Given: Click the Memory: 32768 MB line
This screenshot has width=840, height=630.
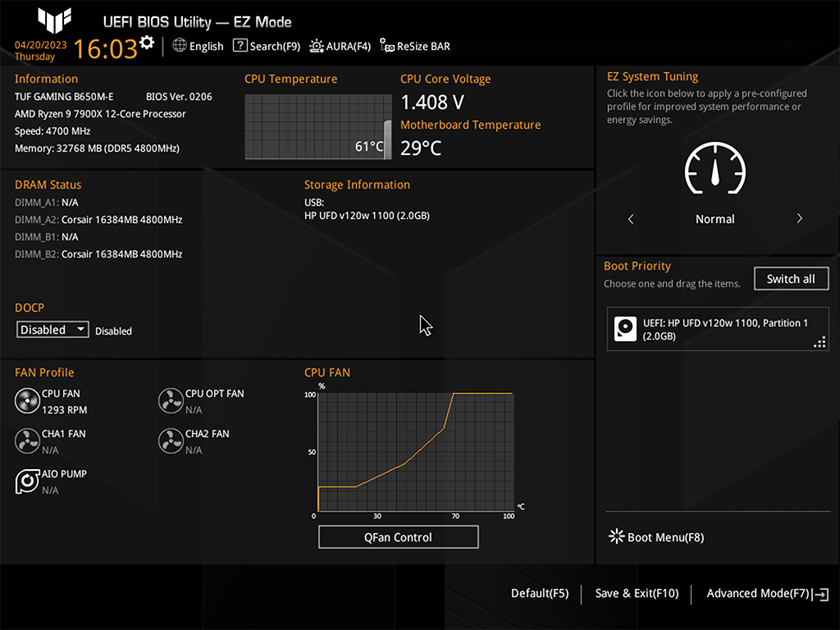Looking at the screenshot, I should coord(97,148).
